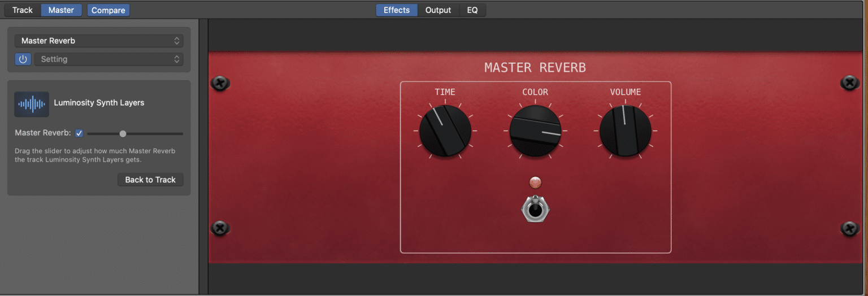The image size is (868, 296).
Task: Toggle the plug-in power button
Action: (23, 59)
